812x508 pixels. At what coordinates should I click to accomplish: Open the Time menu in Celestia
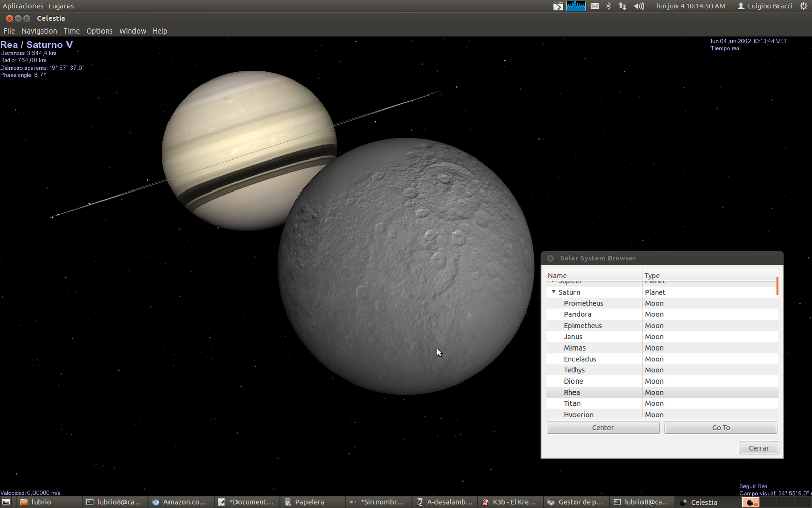pyautogui.click(x=71, y=30)
